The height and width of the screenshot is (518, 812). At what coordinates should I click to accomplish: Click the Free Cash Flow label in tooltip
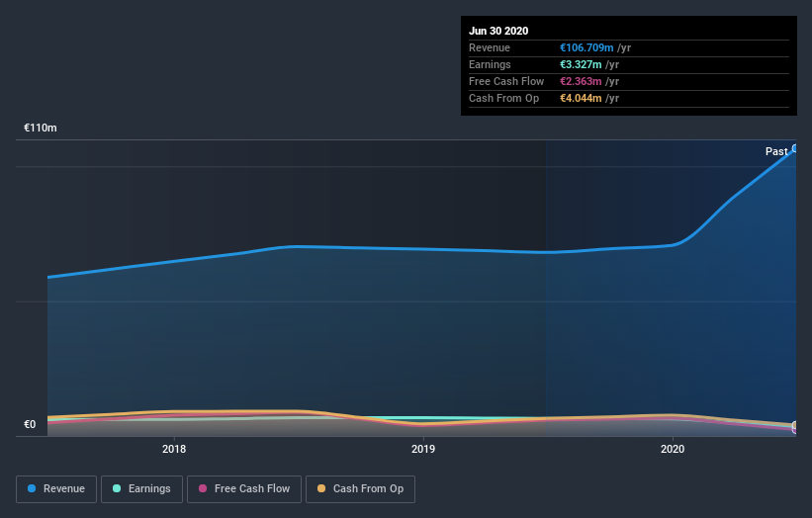tap(506, 81)
